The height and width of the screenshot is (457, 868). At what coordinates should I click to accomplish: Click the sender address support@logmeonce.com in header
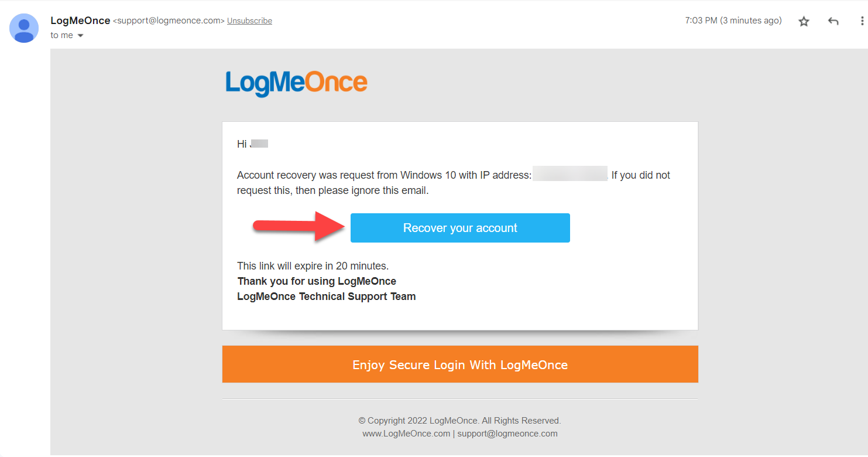click(169, 21)
